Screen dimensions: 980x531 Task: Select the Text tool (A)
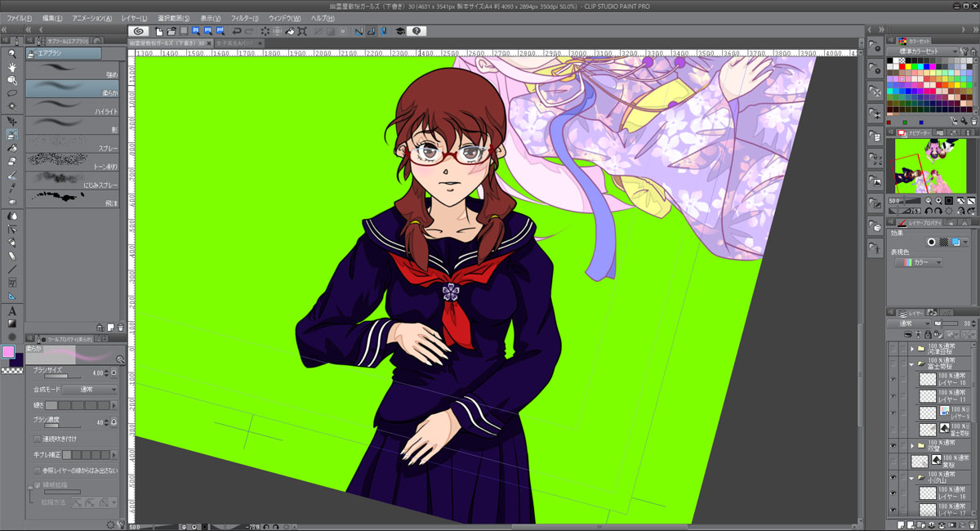[12, 310]
